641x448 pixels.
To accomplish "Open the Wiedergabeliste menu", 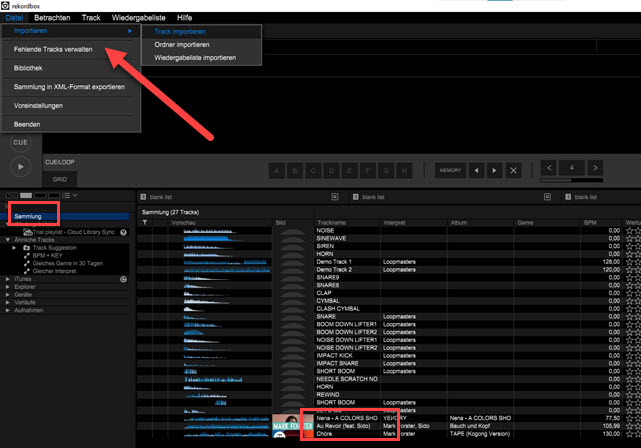I will (139, 18).
